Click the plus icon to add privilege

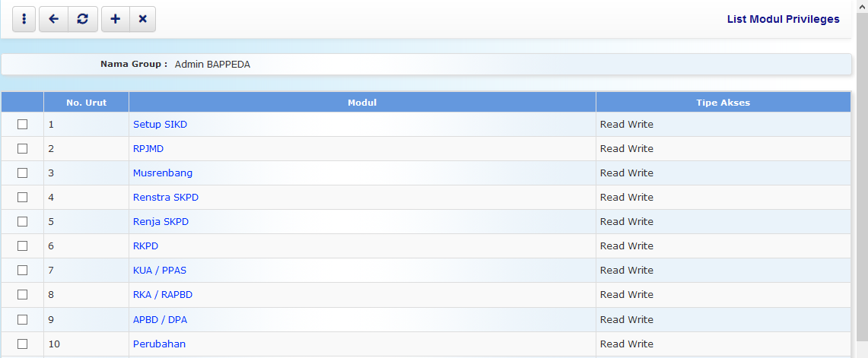[x=115, y=19]
